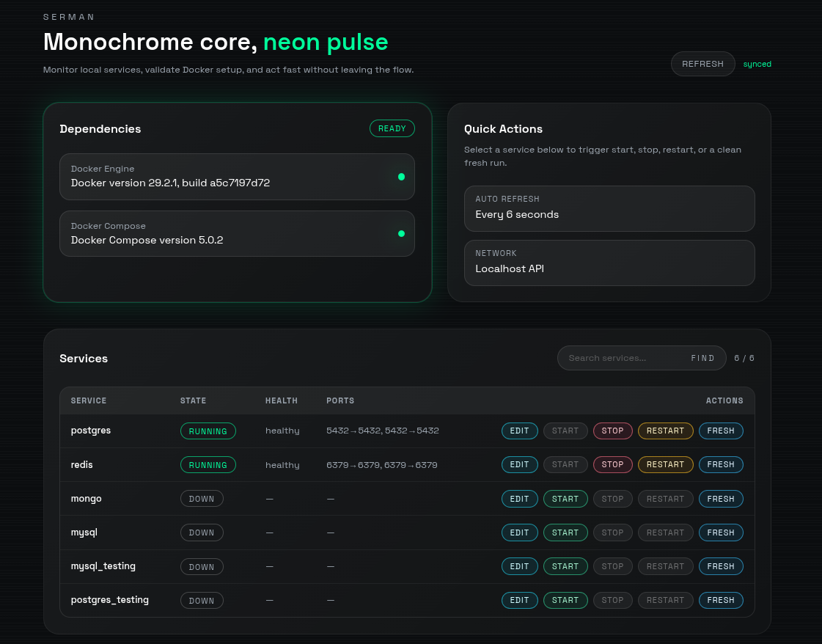Start the mongo service

[x=565, y=499]
